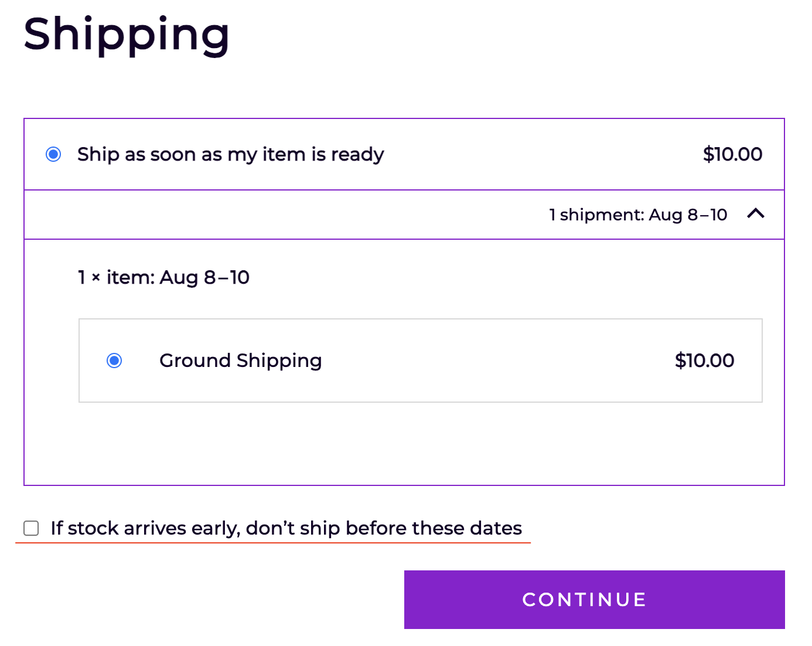Enable the 'don't ship before these dates' checkbox
This screenshot has height=646, width=812.
click(31, 528)
